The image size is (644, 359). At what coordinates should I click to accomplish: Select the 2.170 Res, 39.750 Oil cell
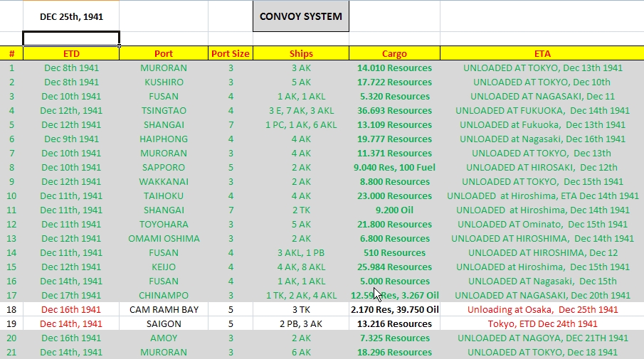point(394,309)
